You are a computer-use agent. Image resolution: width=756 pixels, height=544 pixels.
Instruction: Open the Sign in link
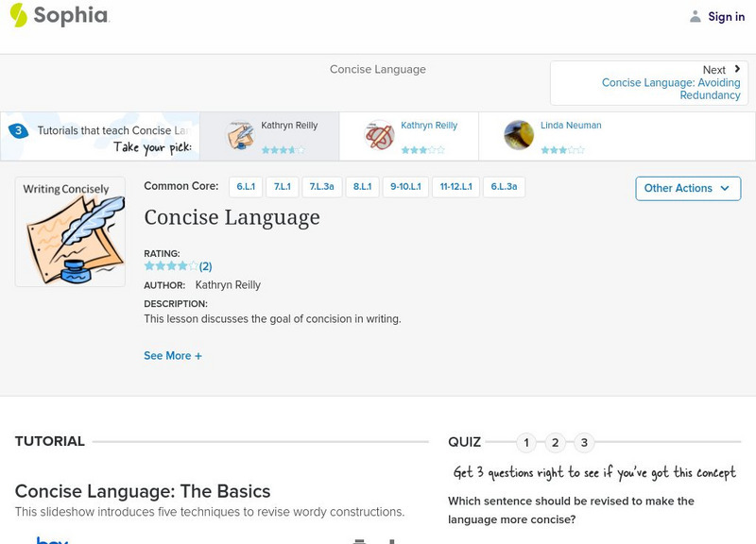click(x=726, y=17)
